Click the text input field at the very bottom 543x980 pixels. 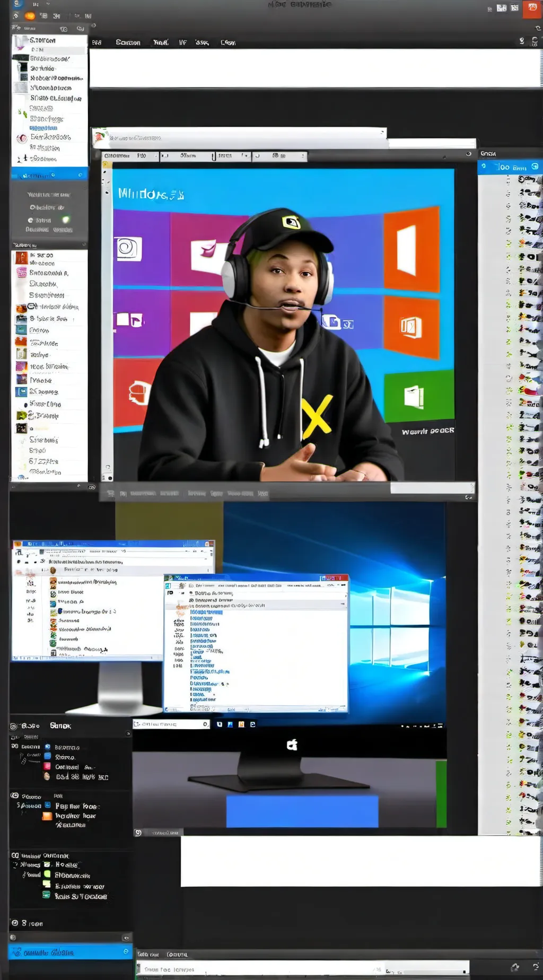tap(303, 969)
